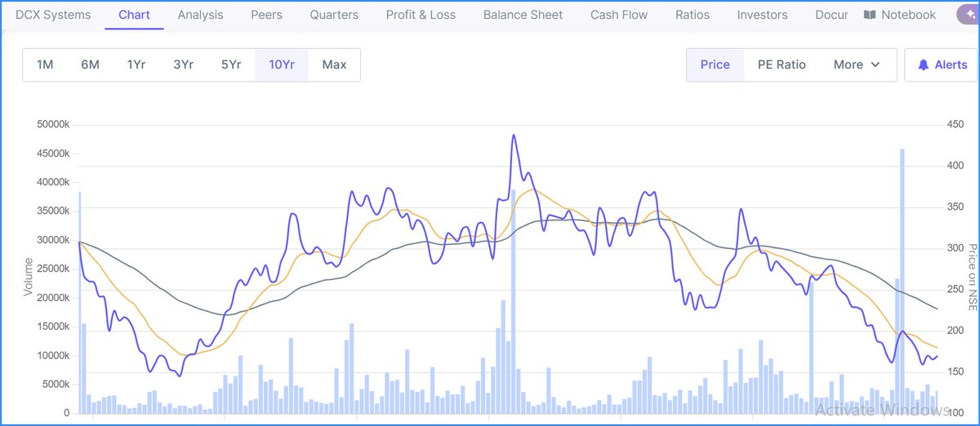Open the Peers tab

click(x=266, y=15)
